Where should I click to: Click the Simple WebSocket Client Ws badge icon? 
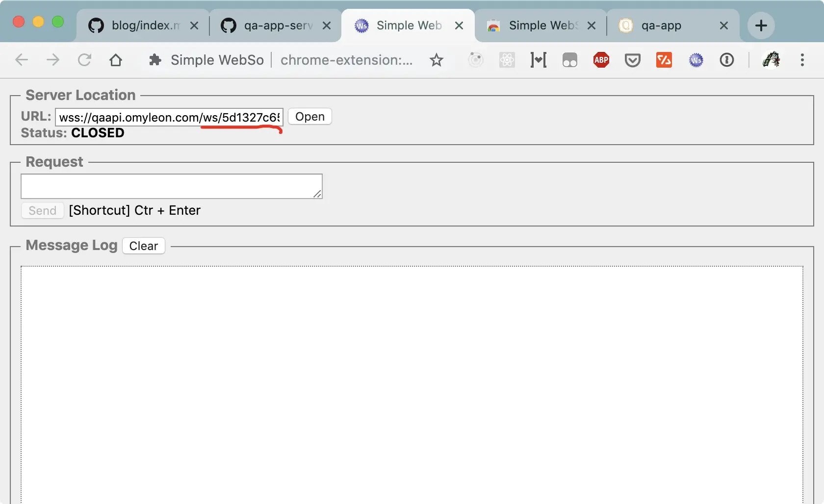click(x=696, y=60)
